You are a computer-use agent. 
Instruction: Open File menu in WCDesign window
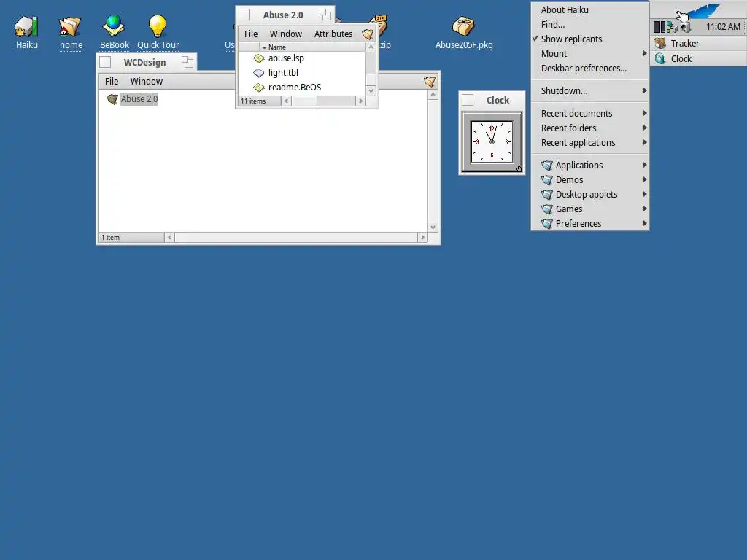[x=112, y=82]
